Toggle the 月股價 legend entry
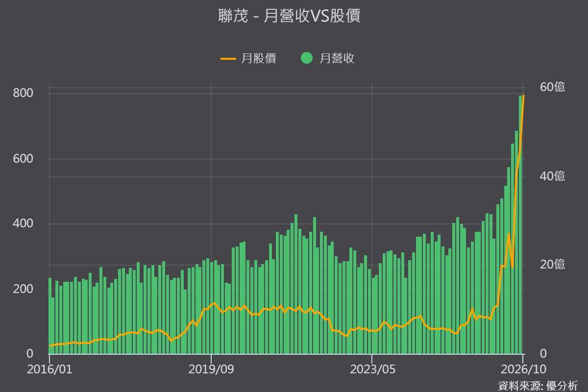Screen dimensions: 588x392 point(248,58)
